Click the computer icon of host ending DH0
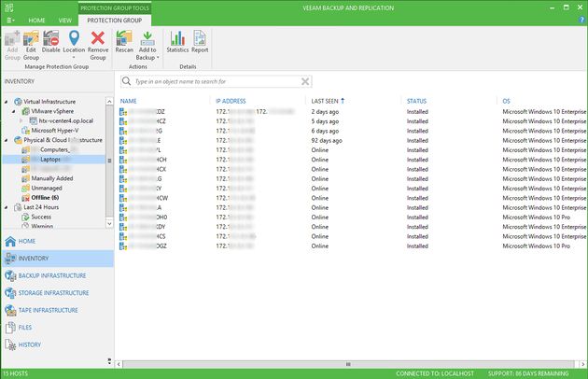This screenshot has width=588, height=379. tap(123, 218)
